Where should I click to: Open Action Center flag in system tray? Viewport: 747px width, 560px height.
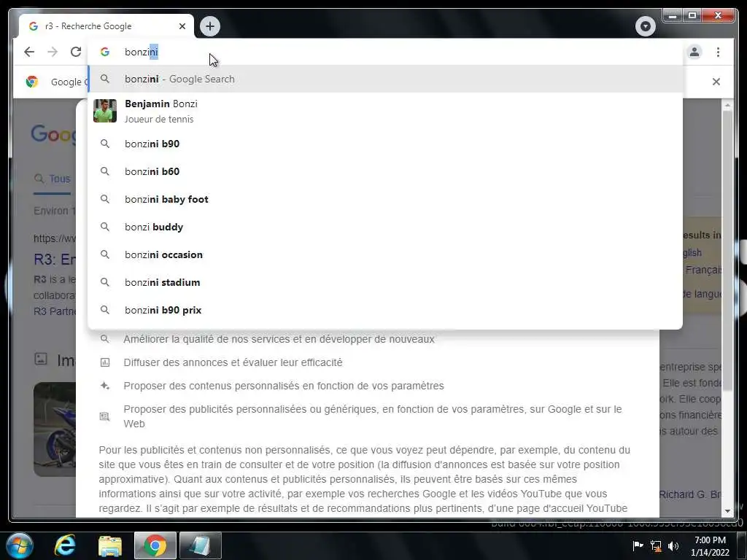click(638, 545)
